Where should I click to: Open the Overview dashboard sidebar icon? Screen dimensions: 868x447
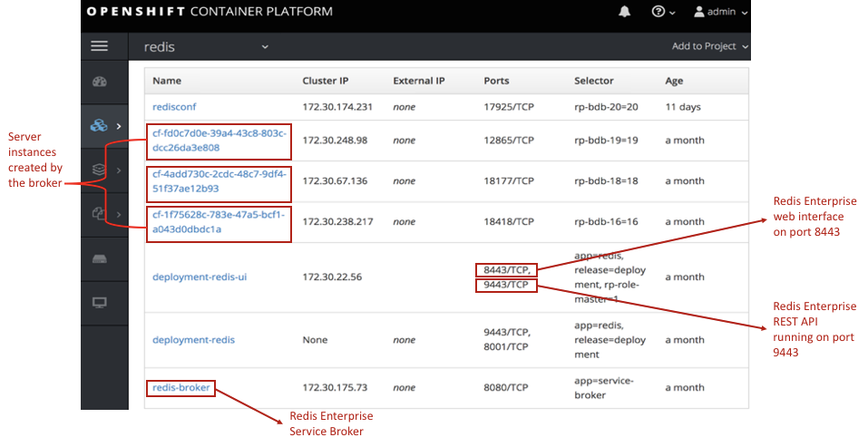(x=100, y=83)
